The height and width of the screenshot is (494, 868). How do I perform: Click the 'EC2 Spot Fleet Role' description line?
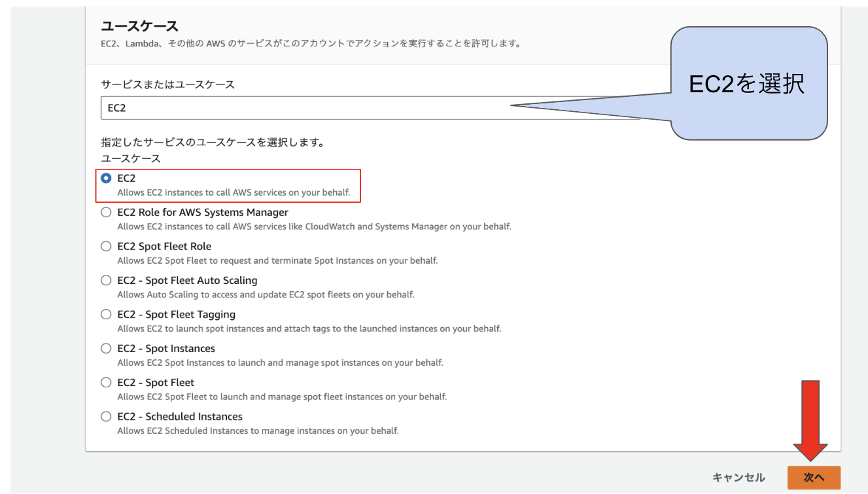point(277,260)
